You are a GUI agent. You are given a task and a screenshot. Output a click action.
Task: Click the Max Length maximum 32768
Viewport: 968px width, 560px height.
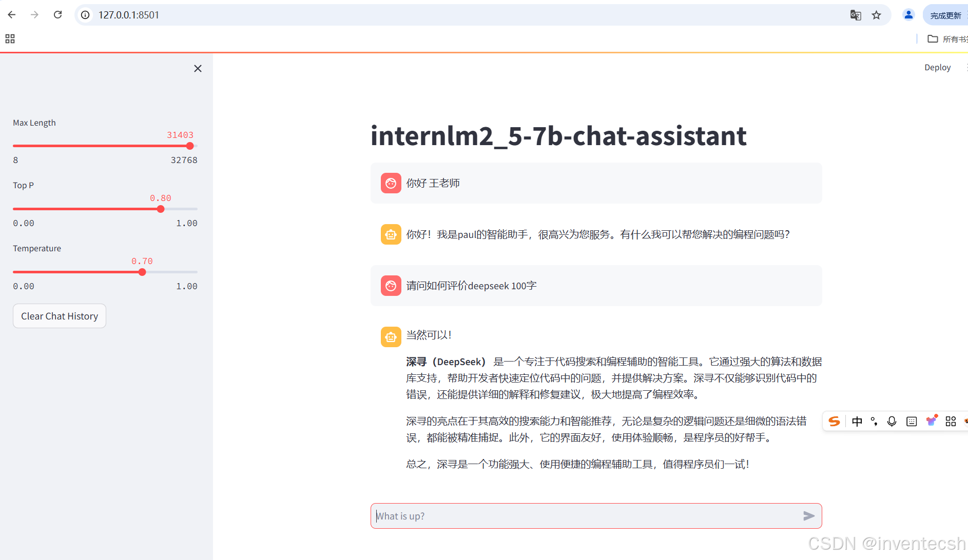184,160
